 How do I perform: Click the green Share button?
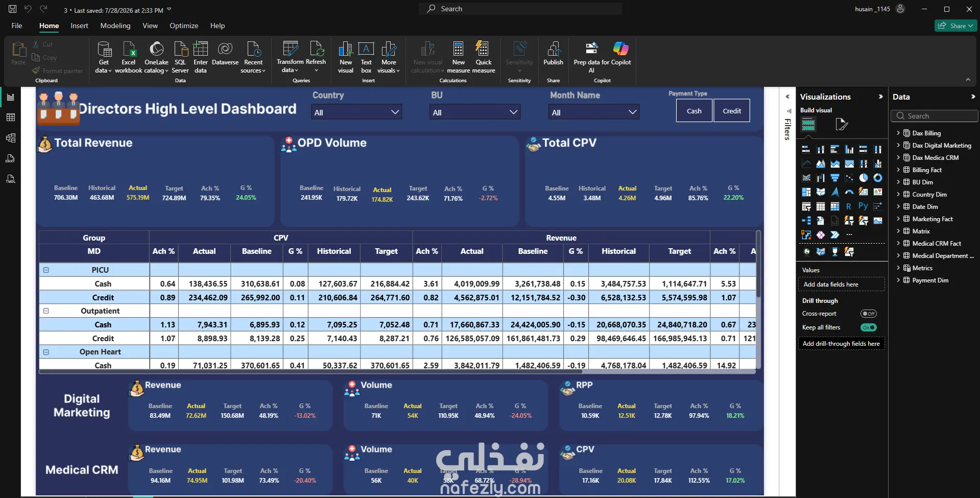(x=955, y=26)
